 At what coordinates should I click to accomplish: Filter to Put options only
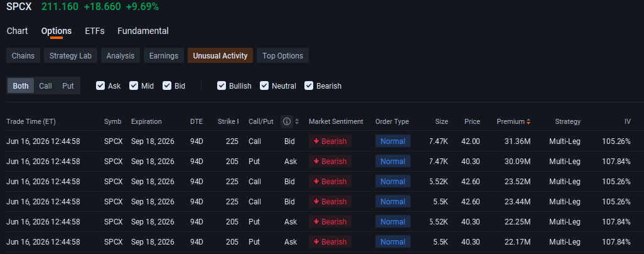[68, 86]
